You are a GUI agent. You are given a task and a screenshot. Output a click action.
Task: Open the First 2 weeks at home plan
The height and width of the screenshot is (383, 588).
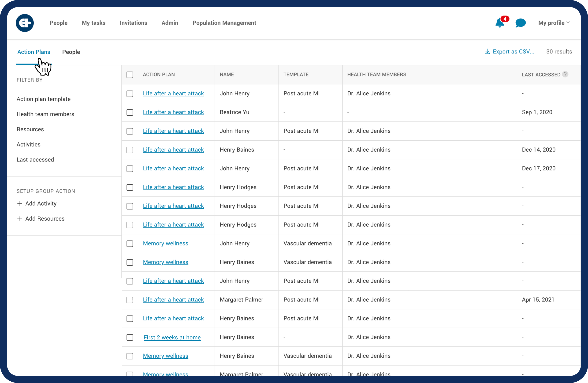(172, 337)
